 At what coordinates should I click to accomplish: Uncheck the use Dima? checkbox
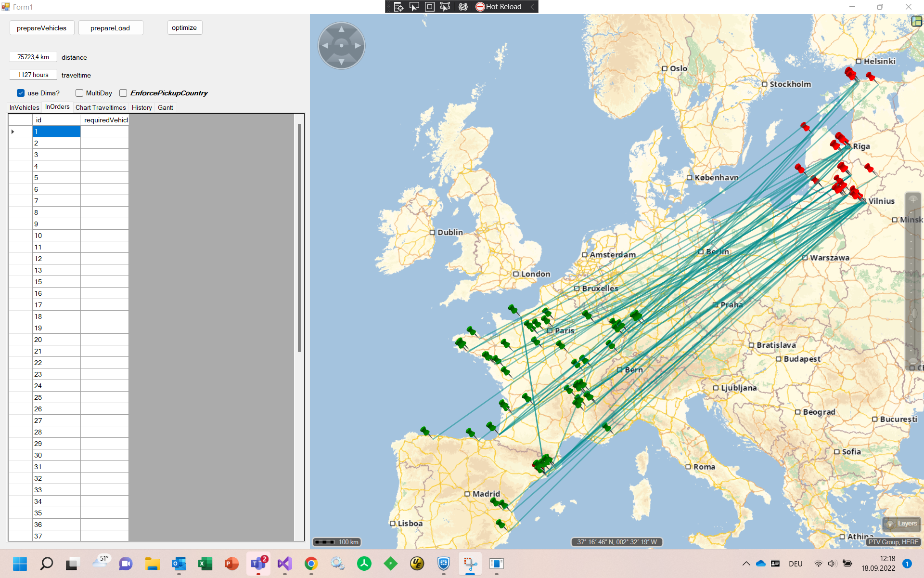pos(21,93)
